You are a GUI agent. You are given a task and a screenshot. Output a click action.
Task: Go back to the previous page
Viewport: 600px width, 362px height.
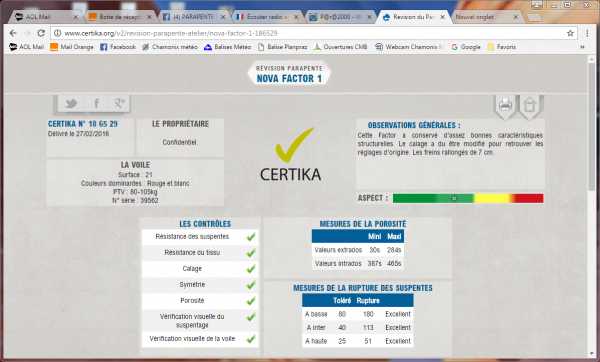(x=13, y=33)
